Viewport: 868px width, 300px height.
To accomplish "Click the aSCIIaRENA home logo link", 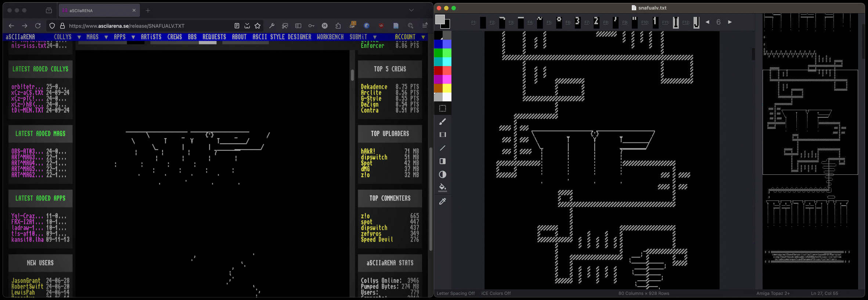I will click(20, 37).
